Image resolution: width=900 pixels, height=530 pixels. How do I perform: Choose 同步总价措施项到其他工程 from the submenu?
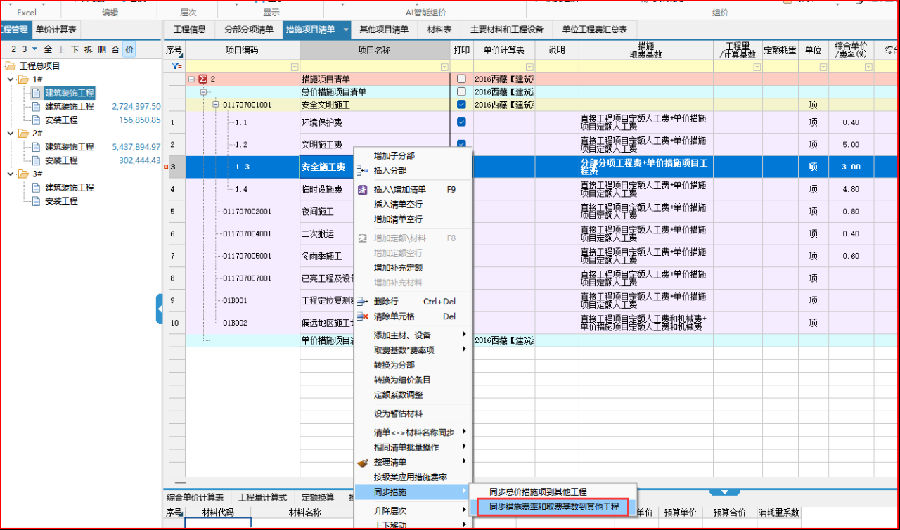tap(549, 492)
